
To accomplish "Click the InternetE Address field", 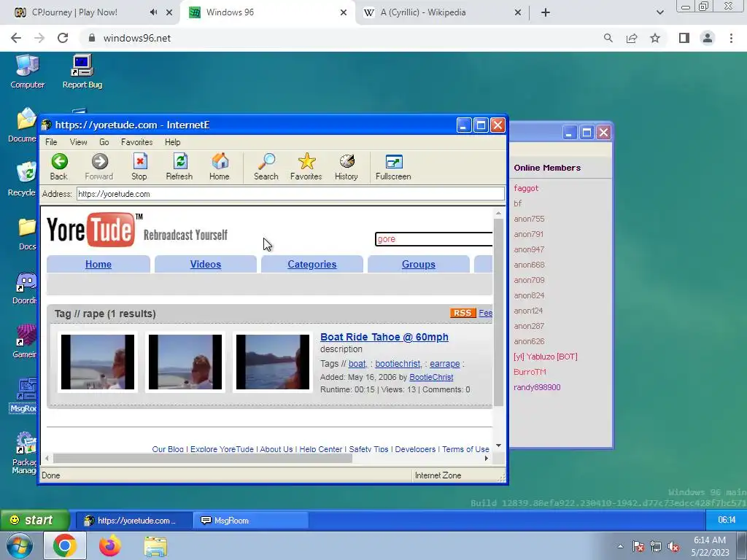I will (290, 194).
